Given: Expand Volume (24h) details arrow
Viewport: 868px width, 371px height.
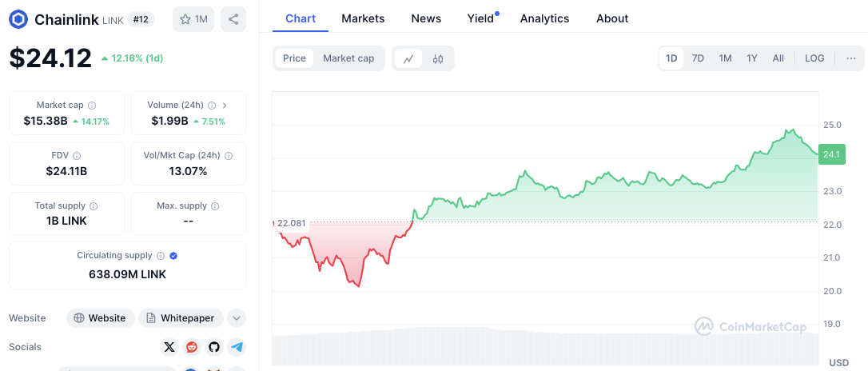Looking at the screenshot, I should coord(225,106).
